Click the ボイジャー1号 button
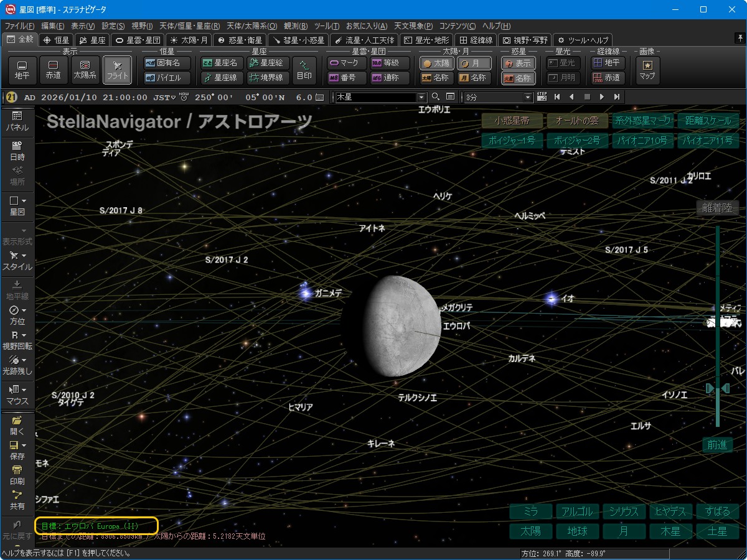 pyautogui.click(x=512, y=141)
